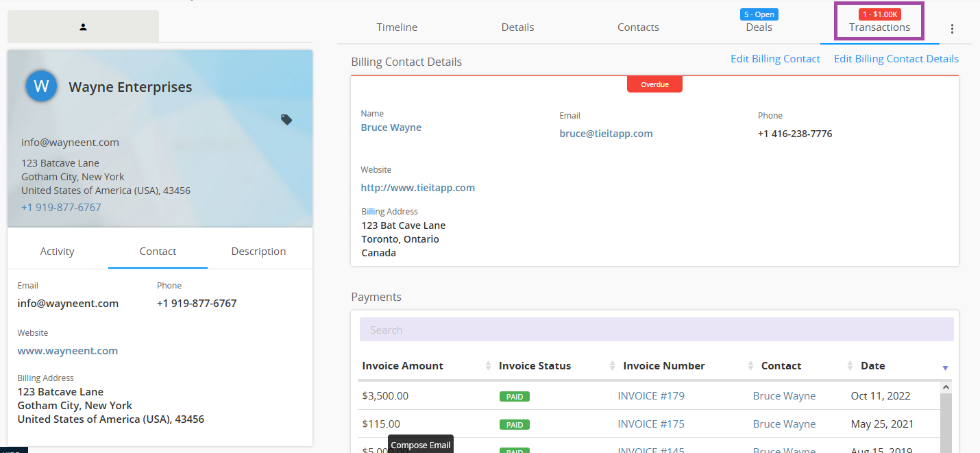The width and height of the screenshot is (980, 453).
Task: Select the Contact tab in company card
Action: (158, 252)
